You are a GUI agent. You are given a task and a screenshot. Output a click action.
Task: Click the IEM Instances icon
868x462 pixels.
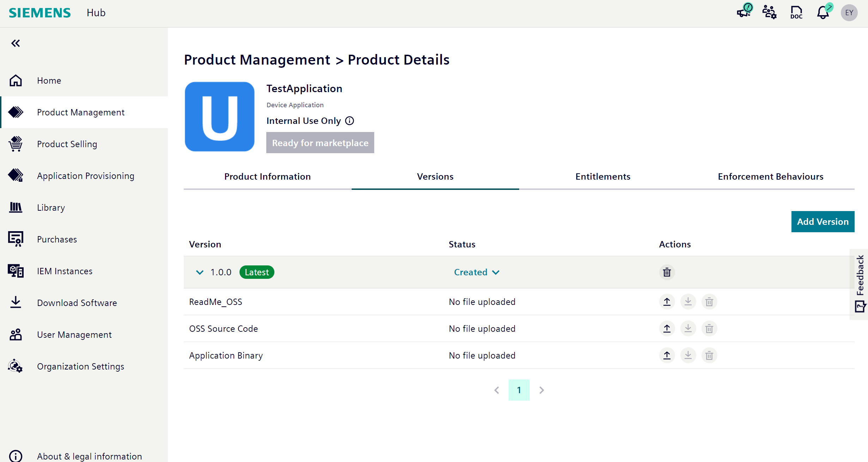click(16, 271)
